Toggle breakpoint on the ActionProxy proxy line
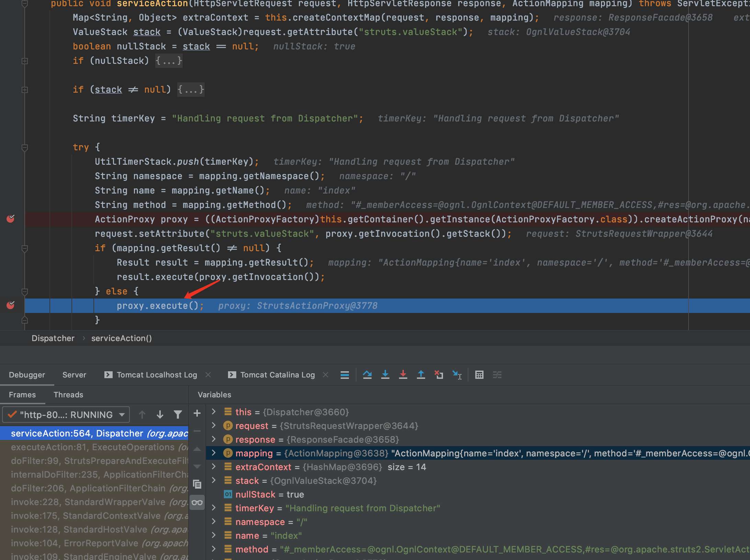The image size is (750, 560). [x=11, y=219]
